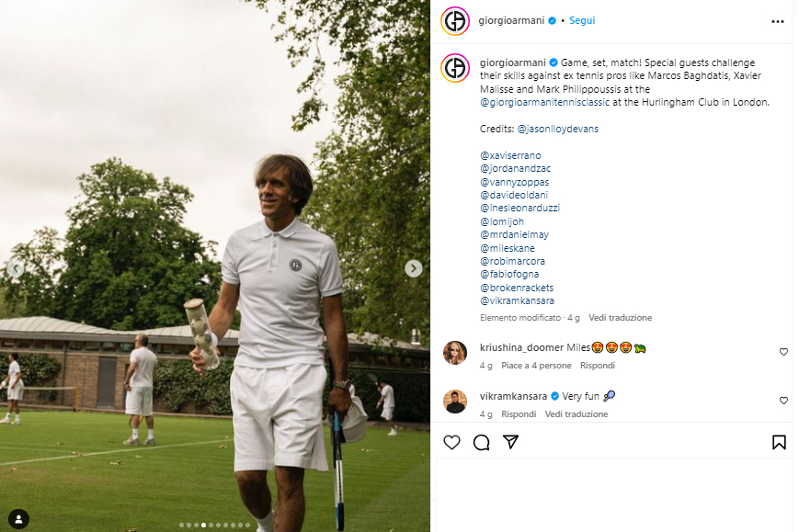View likes on kriushina_doomer comment
The image size is (799, 532).
(537, 366)
